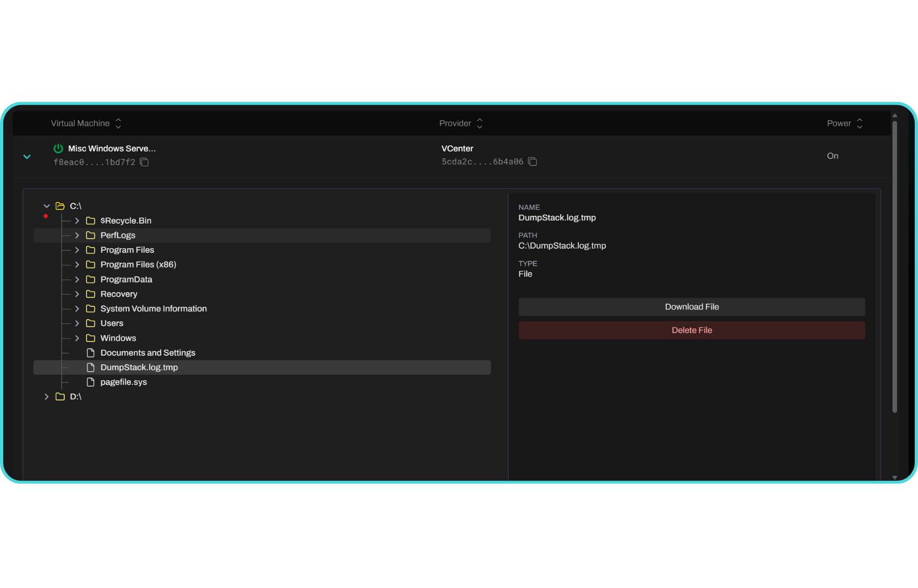Viewport: 918px width, 588px height.
Task: Expand the Program Files folder
Action: click(x=77, y=250)
